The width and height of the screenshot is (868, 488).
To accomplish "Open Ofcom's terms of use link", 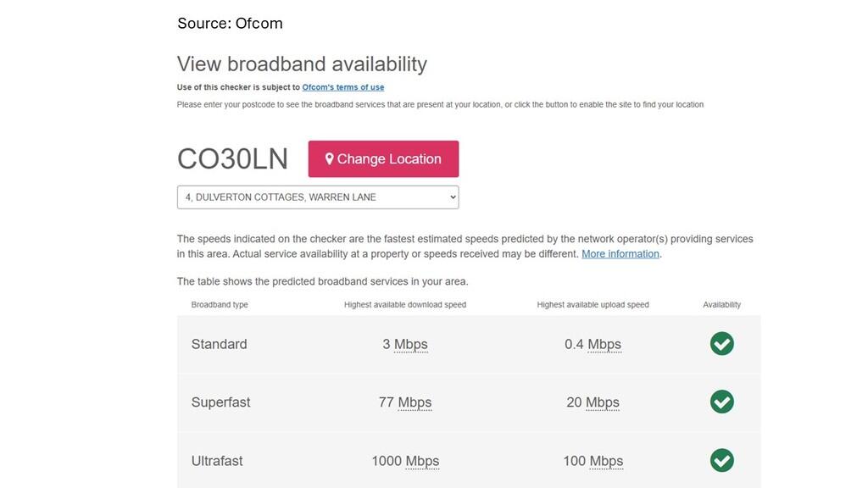I will pos(343,87).
